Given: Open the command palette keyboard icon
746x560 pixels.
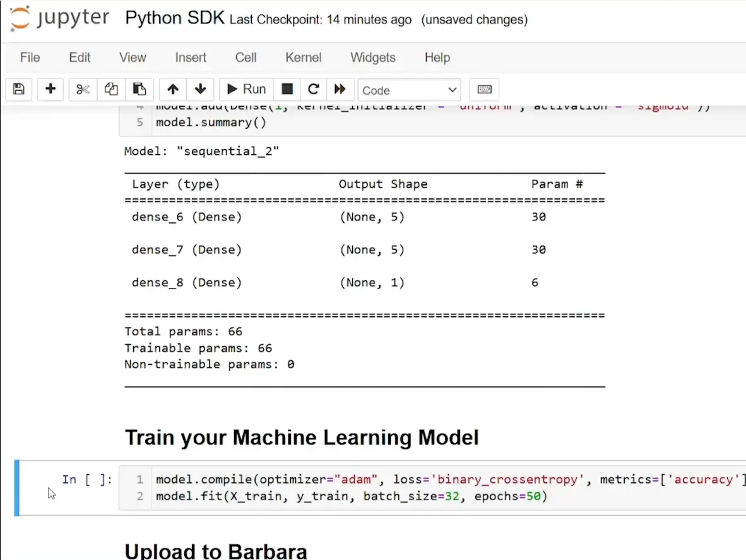Looking at the screenshot, I should pos(485,90).
